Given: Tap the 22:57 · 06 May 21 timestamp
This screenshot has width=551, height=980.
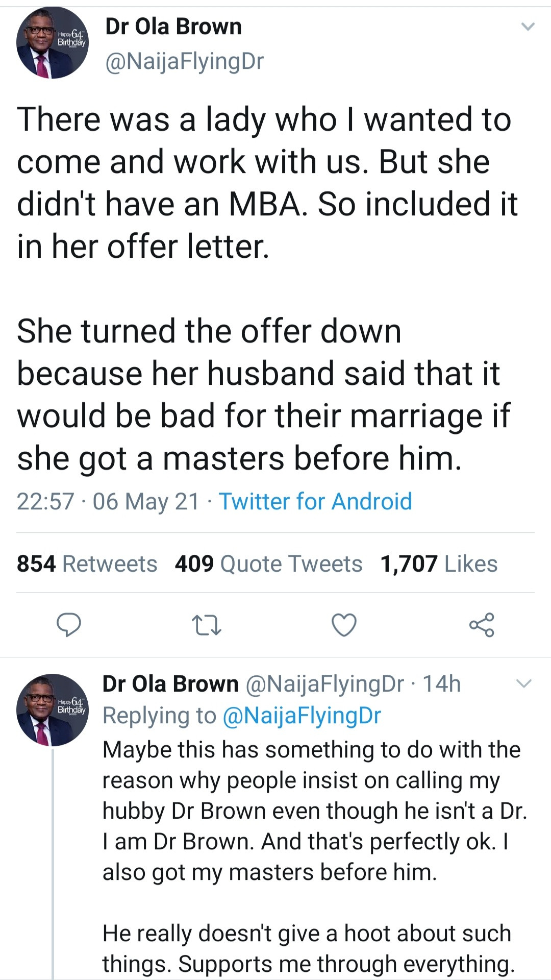Looking at the screenshot, I should click(x=108, y=501).
